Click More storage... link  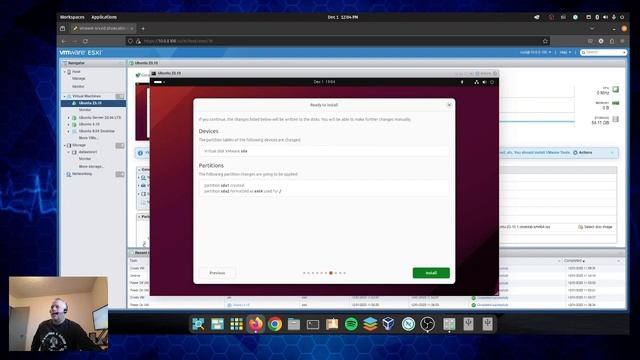(91, 167)
